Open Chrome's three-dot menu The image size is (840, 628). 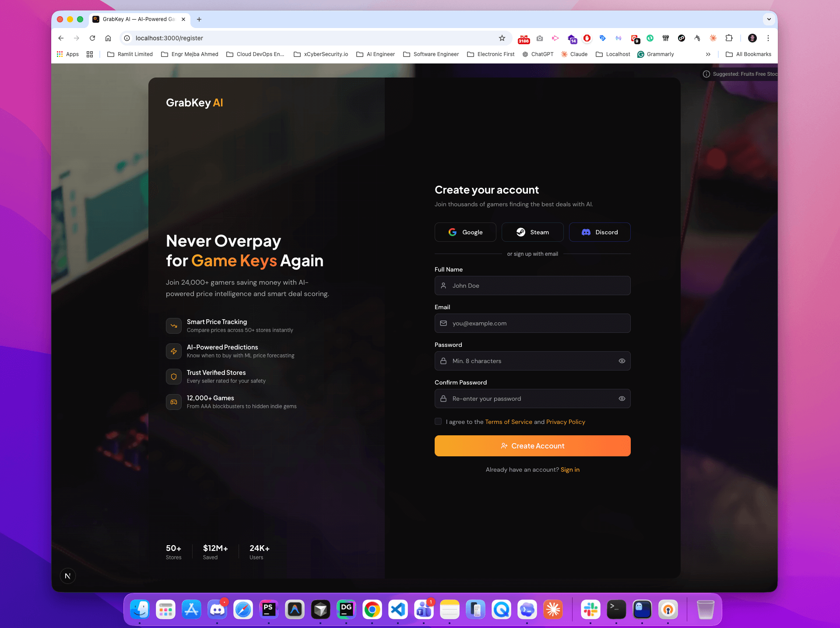pos(768,38)
